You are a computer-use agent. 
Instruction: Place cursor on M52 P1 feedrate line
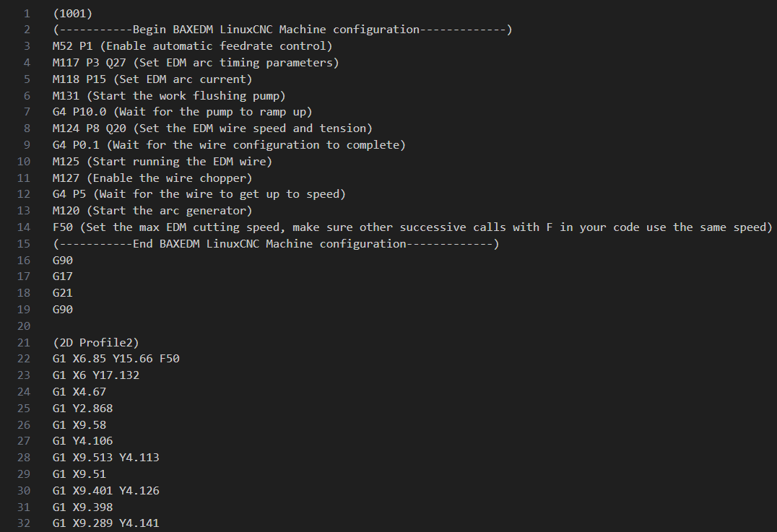point(192,46)
